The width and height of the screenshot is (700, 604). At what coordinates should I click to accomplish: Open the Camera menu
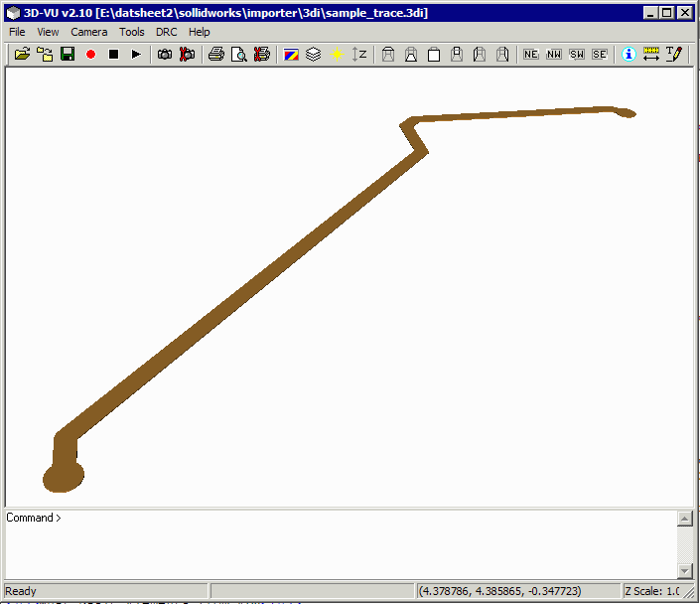89,32
